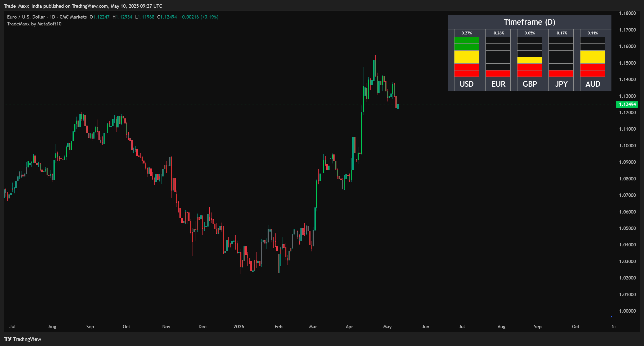Click the GBP currency label
The height and width of the screenshot is (346, 644).
pos(529,84)
